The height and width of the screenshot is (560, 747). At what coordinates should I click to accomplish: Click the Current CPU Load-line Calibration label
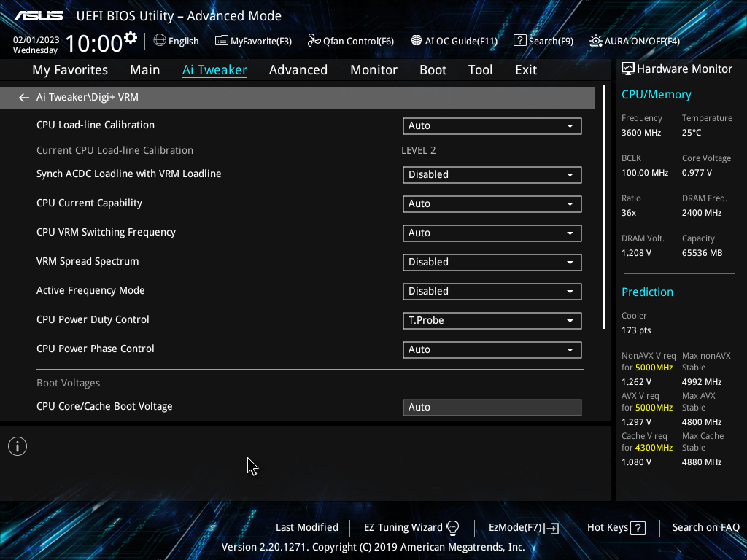pos(115,150)
